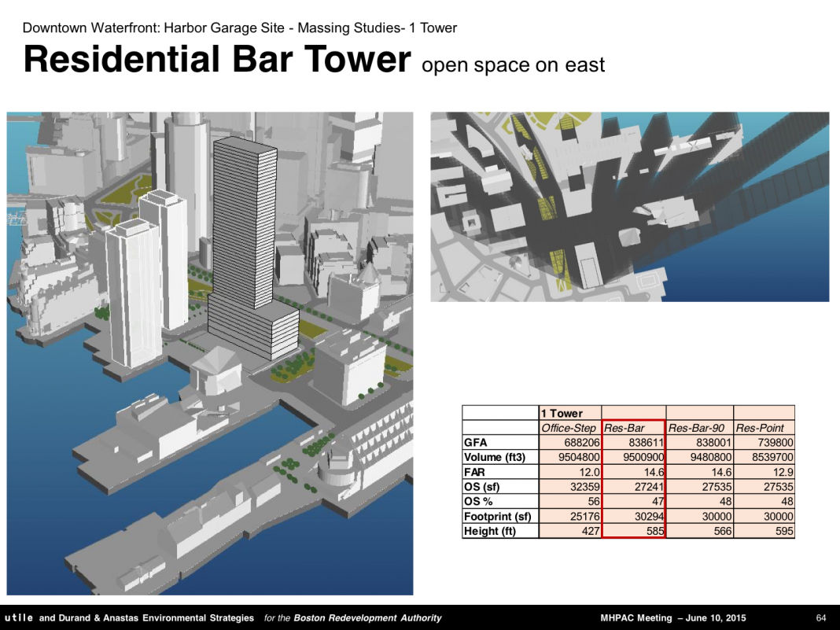Viewport: 840px width, 630px height.
Task: Select GFA value 838001
Action: point(713,443)
